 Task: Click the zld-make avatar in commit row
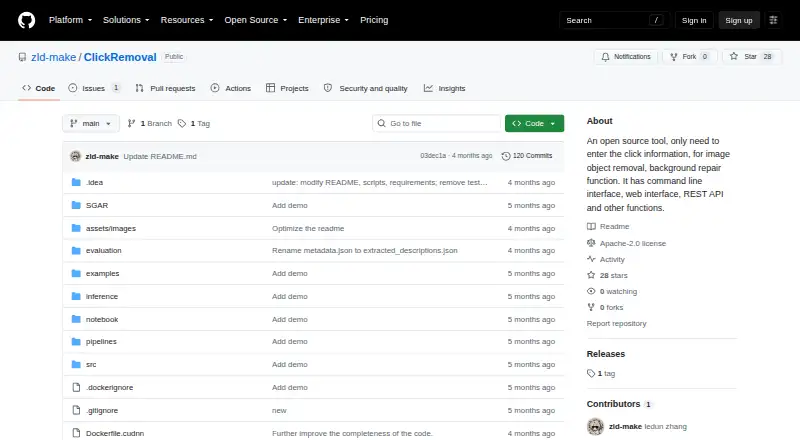coord(76,156)
